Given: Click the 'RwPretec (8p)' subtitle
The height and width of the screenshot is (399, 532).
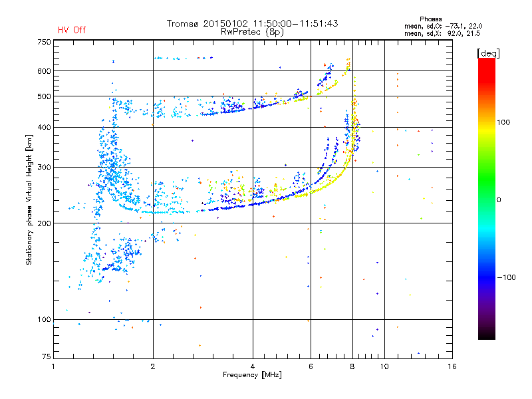Looking at the screenshot, I should [252, 32].
